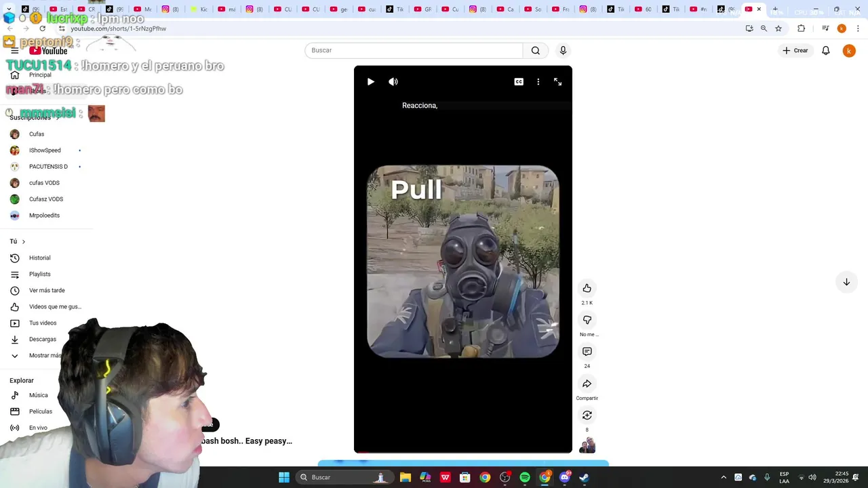
Task: Open the channel avatar under the remix button
Action: pos(587,445)
